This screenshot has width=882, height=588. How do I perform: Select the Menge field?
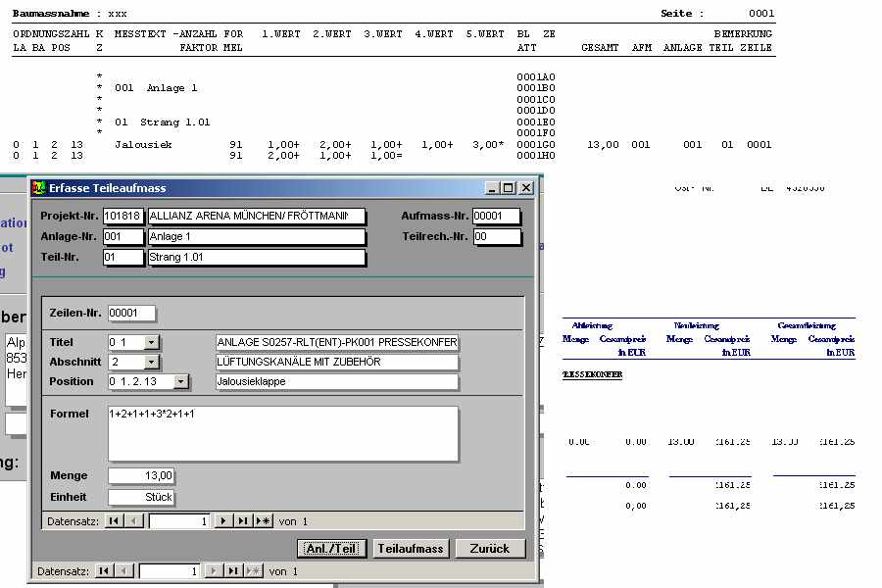click(x=141, y=475)
